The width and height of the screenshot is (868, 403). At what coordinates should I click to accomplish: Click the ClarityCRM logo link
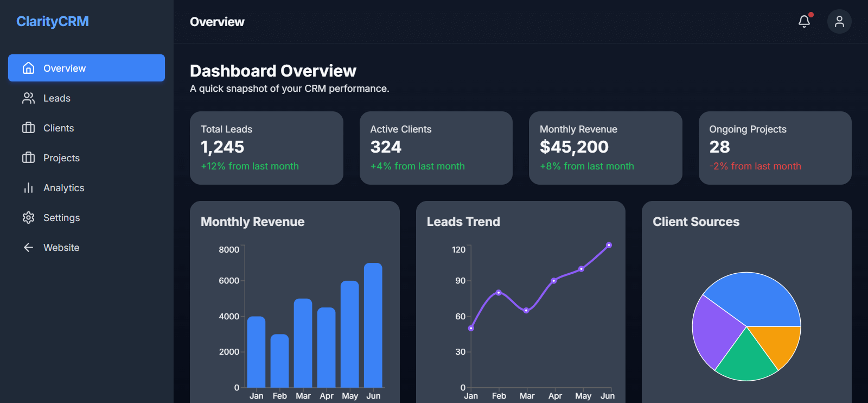53,22
